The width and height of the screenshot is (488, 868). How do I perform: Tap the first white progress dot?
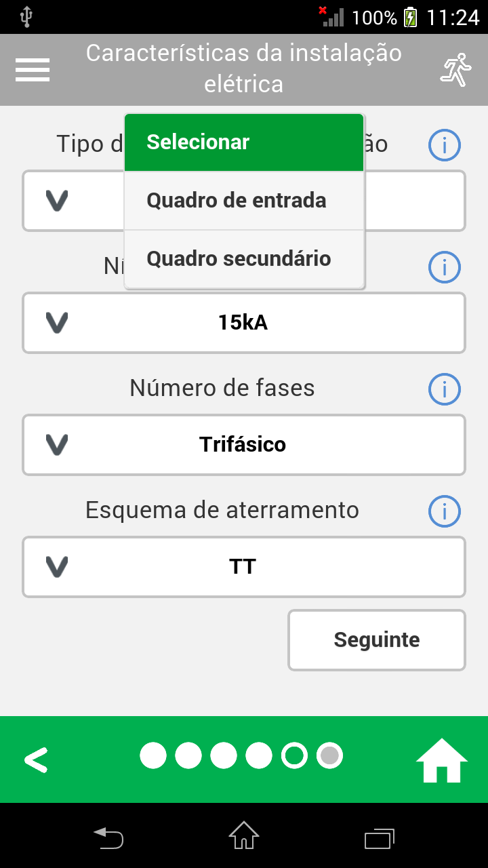pyautogui.click(x=153, y=755)
